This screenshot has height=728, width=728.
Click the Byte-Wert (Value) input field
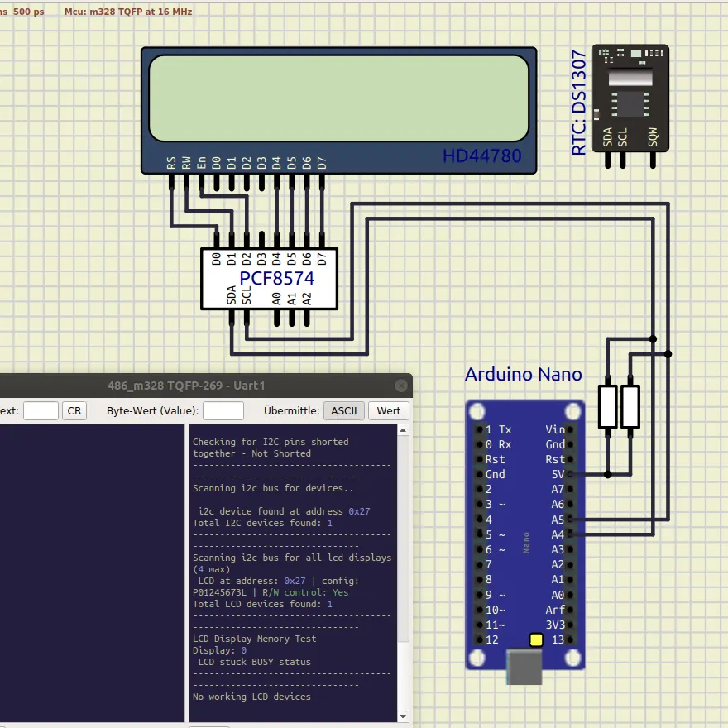click(x=223, y=411)
